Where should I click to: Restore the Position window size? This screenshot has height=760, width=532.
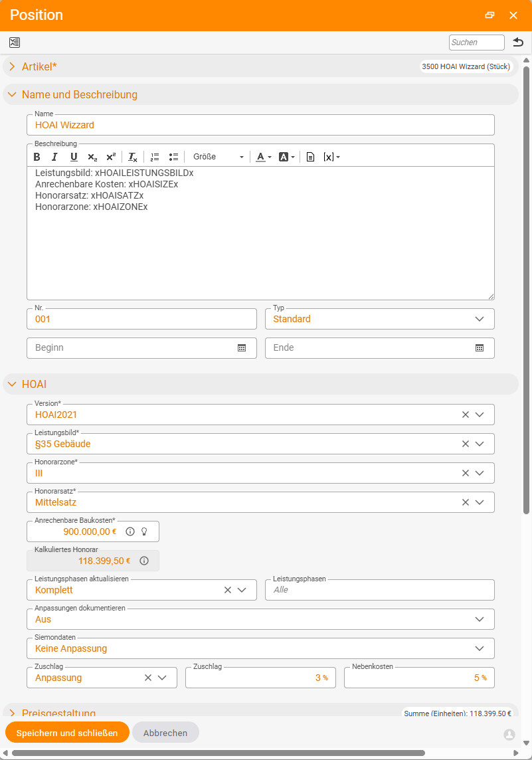pos(490,15)
